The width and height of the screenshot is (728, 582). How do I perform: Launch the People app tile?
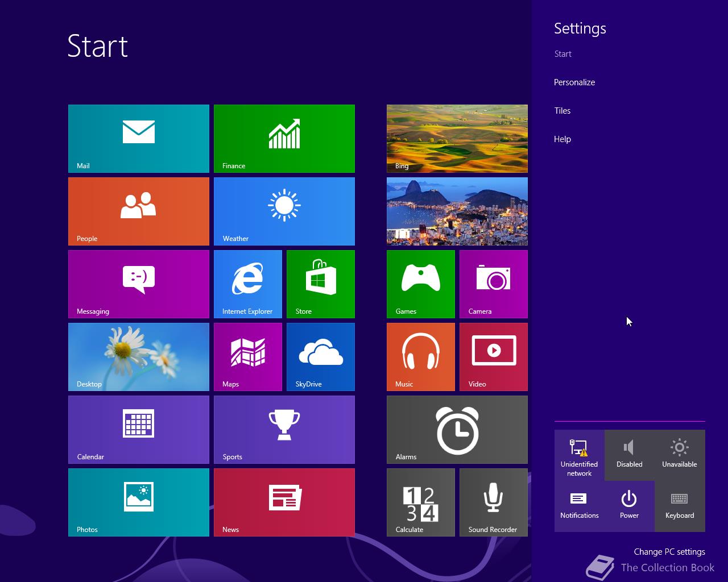coord(139,211)
